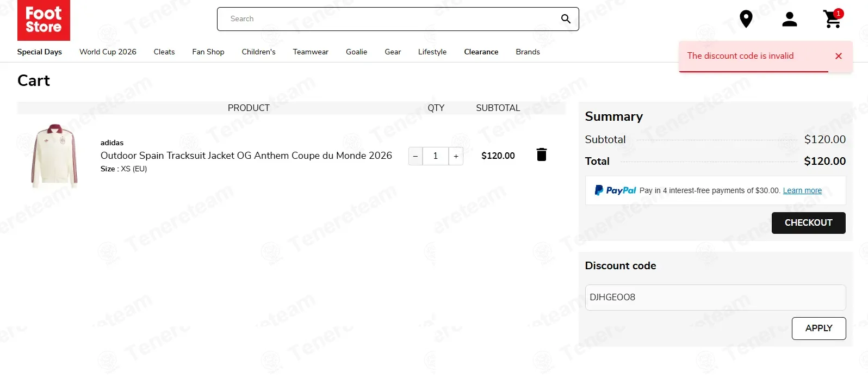The height and width of the screenshot is (390, 868).
Task: Open the Outdoor Spain Tracksuit Jacket link
Action: (x=246, y=156)
